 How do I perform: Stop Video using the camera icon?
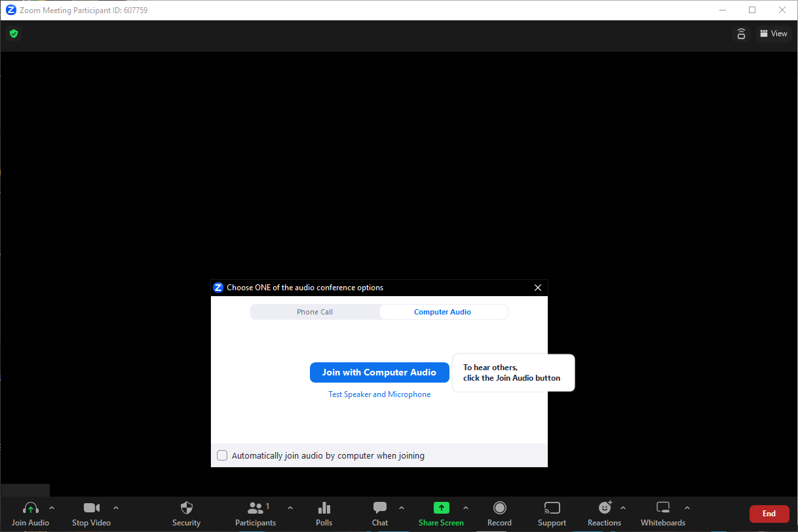[x=92, y=508]
